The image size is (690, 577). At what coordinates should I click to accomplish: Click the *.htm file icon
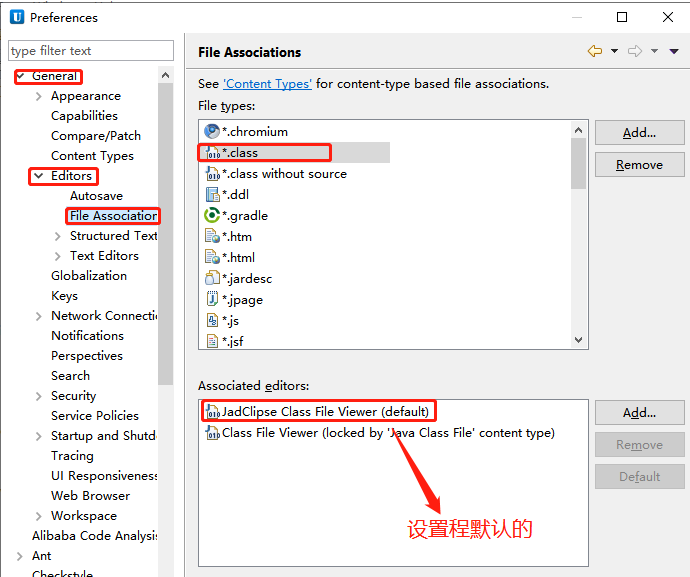(213, 236)
